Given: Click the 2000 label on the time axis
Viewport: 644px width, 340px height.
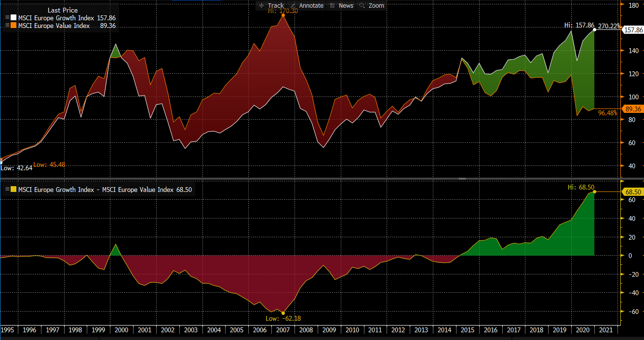Looking at the screenshot, I should coord(121,330).
